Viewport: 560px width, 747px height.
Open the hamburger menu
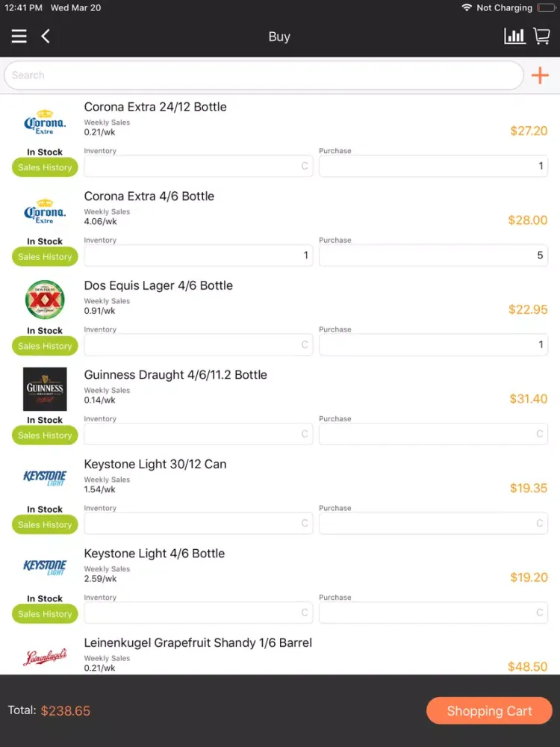point(19,36)
